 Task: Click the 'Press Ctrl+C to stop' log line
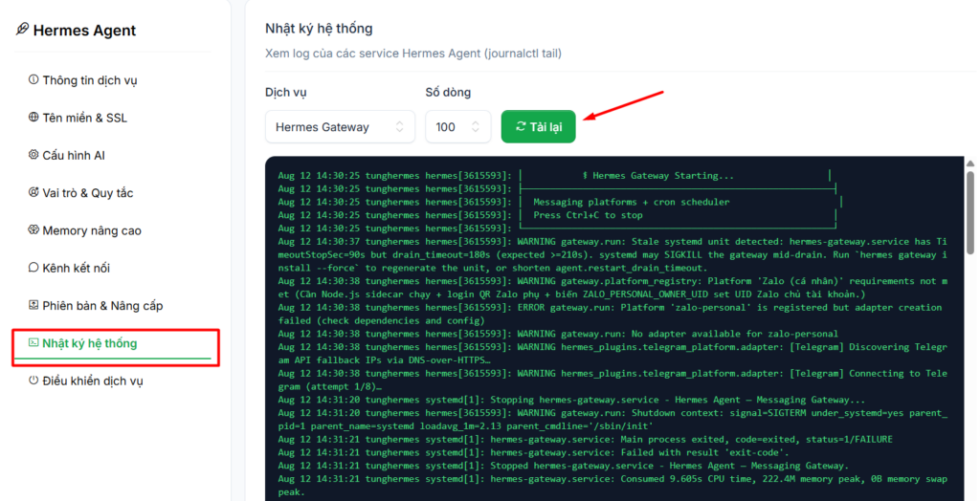[x=557, y=215]
